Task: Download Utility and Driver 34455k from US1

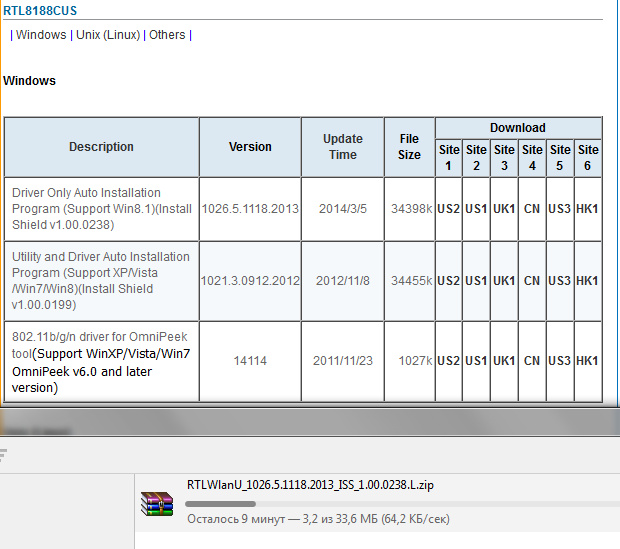Action: point(476,280)
